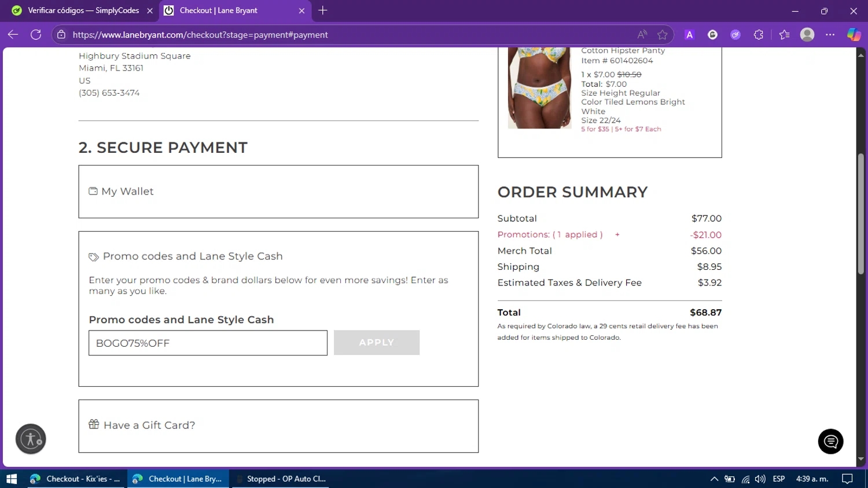The height and width of the screenshot is (488, 868).
Task: Open the accessibility widget icon
Action: (x=31, y=439)
